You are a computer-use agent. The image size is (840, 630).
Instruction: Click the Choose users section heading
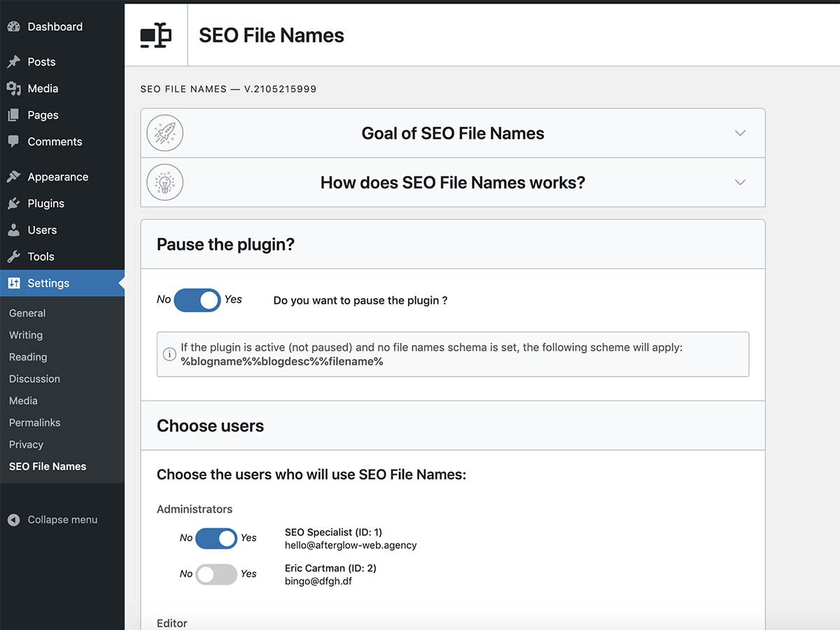pos(210,426)
